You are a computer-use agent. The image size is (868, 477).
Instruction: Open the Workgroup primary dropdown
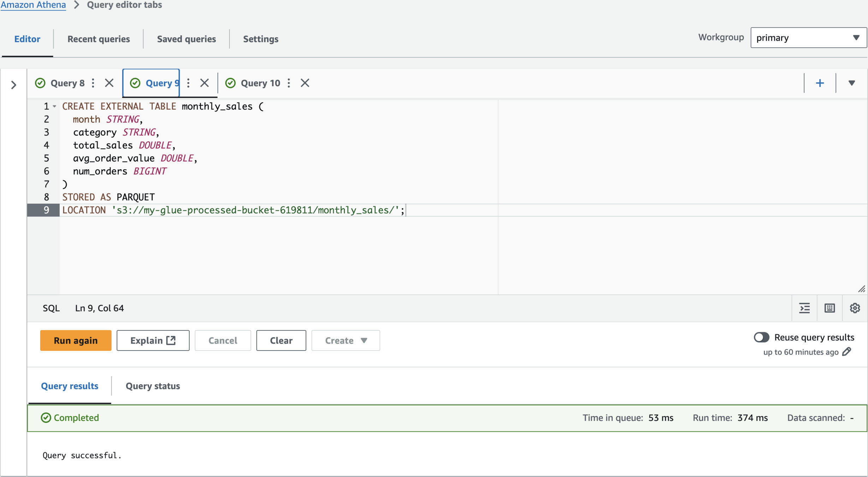(x=808, y=37)
